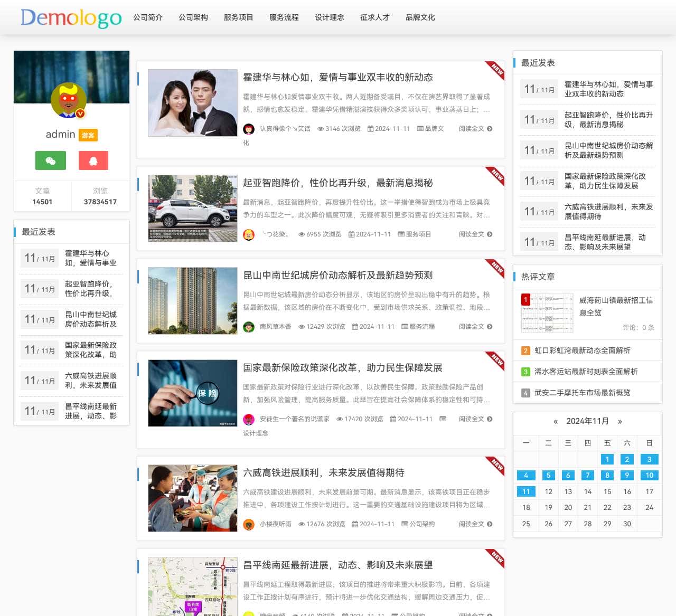Select day 10 in the calendar
This screenshot has width=676, height=616.
(x=650, y=475)
